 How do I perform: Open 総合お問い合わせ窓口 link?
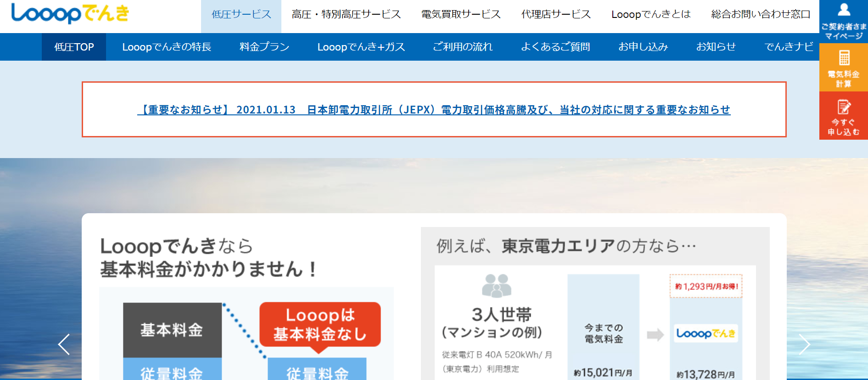tap(761, 14)
